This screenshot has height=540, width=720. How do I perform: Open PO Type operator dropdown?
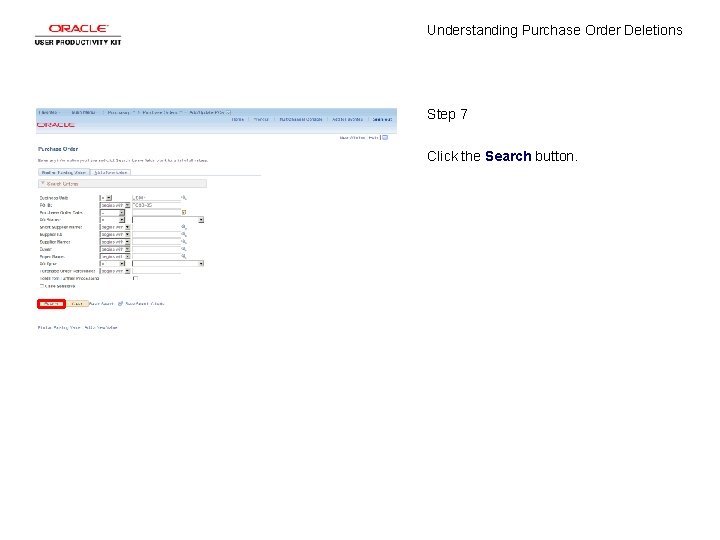pos(112,264)
